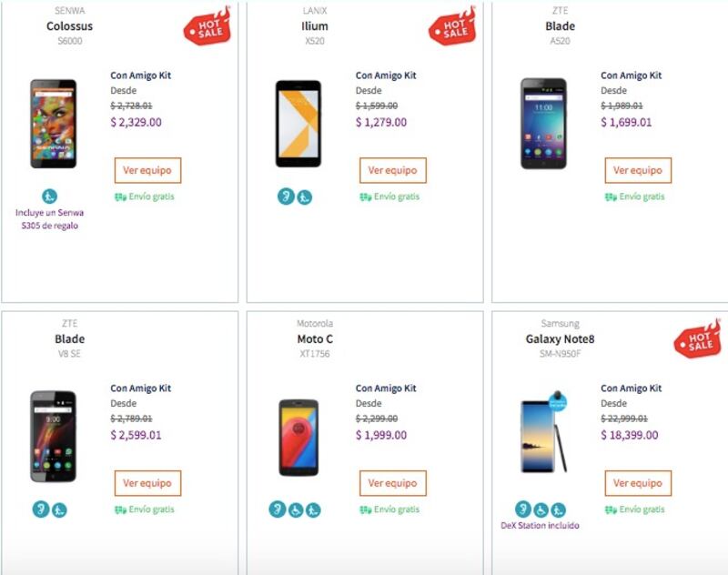
Task: Click the Senwa Colossus phone image
Action: (53, 123)
